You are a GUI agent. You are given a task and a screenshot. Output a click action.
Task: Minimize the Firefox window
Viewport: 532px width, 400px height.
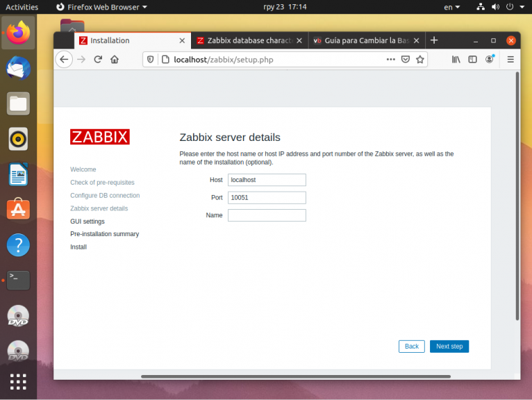476,41
